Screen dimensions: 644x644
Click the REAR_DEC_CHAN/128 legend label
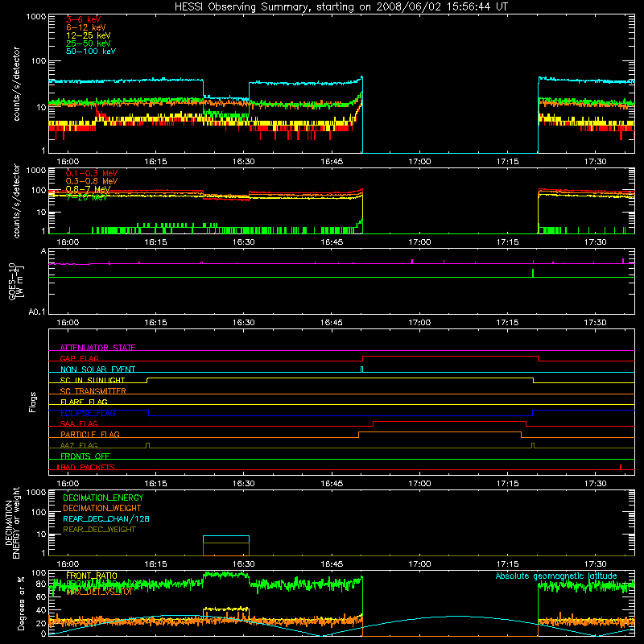coord(106,518)
